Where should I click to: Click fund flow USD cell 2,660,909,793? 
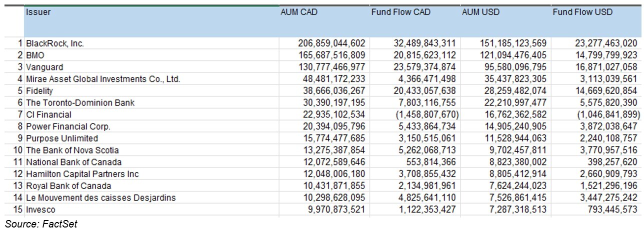click(608, 174)
